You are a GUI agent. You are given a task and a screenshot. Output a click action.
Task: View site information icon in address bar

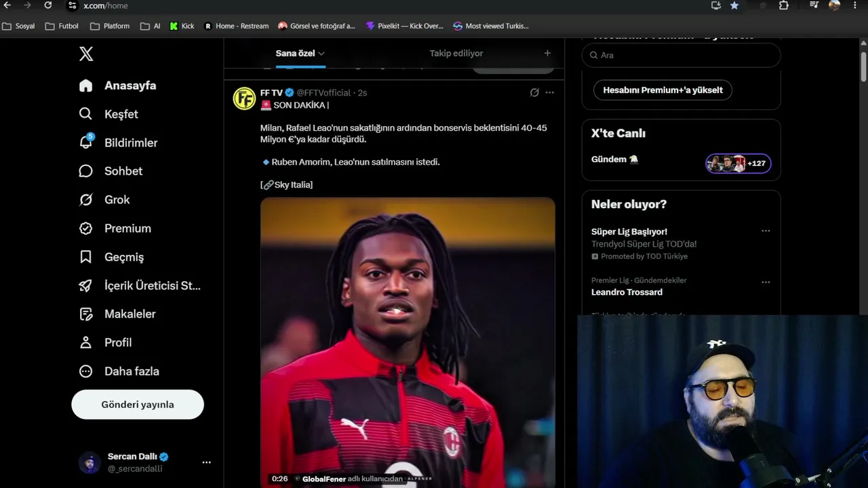tap(73, 5)
